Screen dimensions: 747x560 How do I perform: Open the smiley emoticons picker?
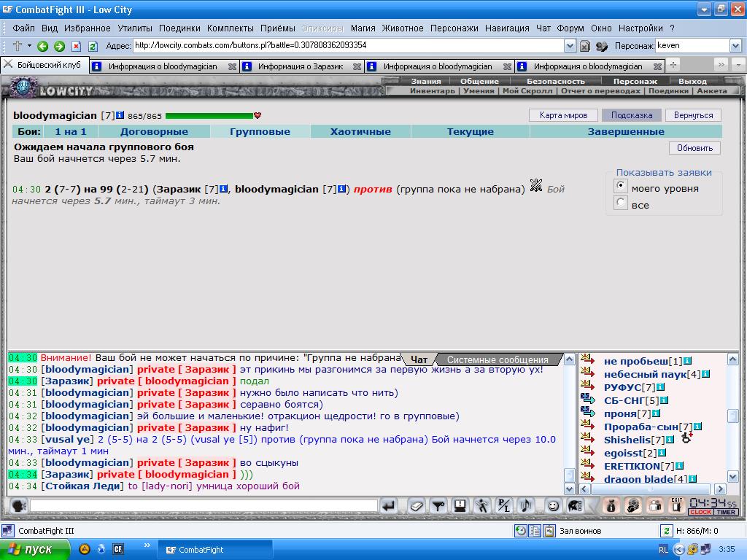[x=553, y=505]
